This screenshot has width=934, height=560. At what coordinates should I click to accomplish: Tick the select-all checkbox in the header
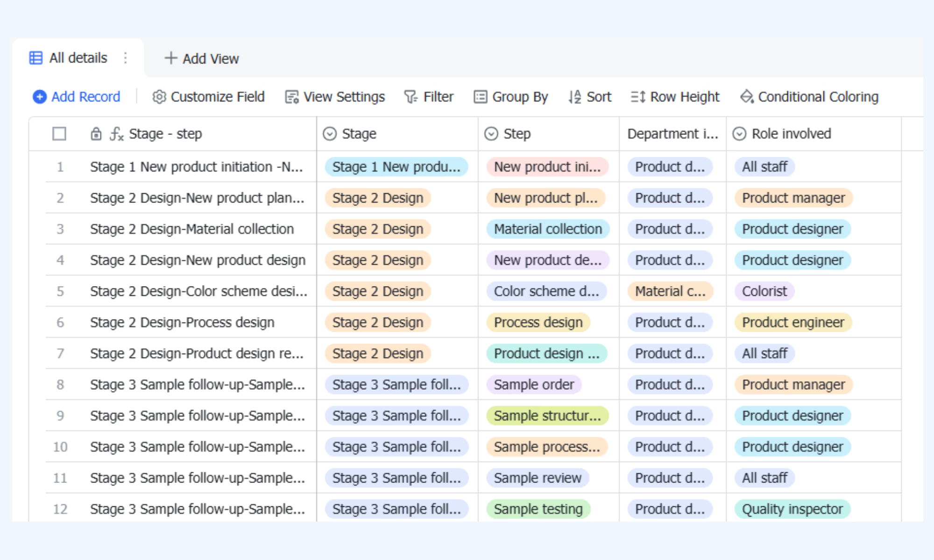59,134
